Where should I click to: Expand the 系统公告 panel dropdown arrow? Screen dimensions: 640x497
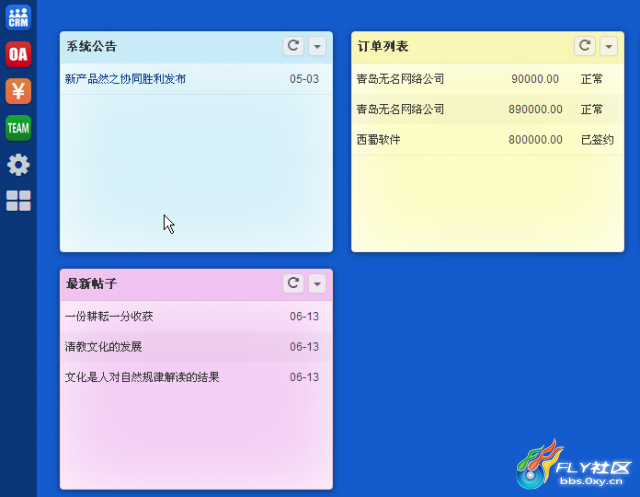[x=317, y=46]
